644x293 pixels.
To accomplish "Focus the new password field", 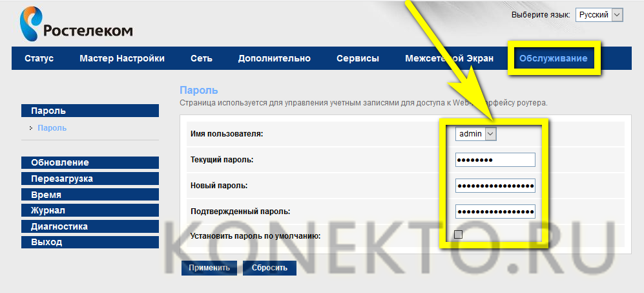I will pos(495,186).
